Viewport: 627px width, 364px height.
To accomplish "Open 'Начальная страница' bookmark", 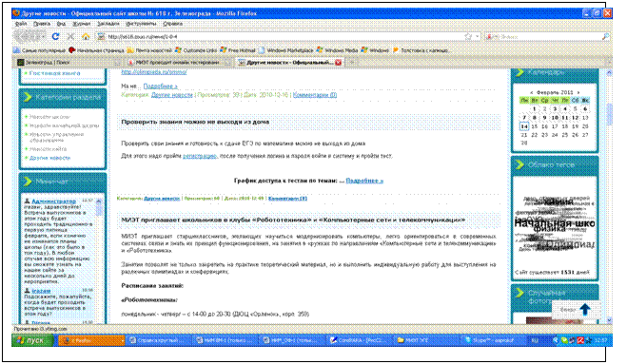I will pyautogui.click(x=96, y=50).
